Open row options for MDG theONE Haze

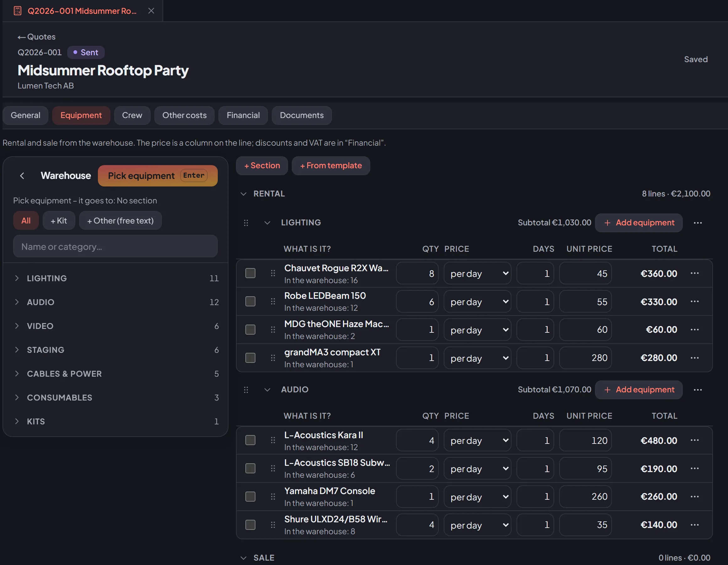pyautogui.click(x=695, y=330)
